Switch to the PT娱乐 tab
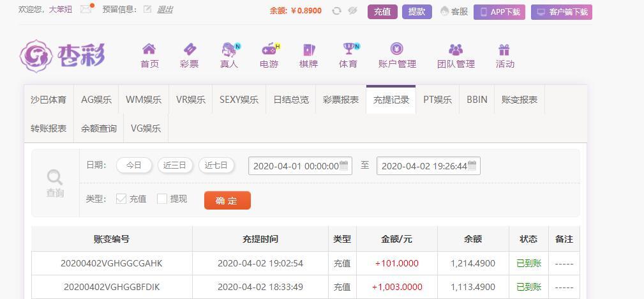This screenshot has height=299, width=644. pos(437,100)
